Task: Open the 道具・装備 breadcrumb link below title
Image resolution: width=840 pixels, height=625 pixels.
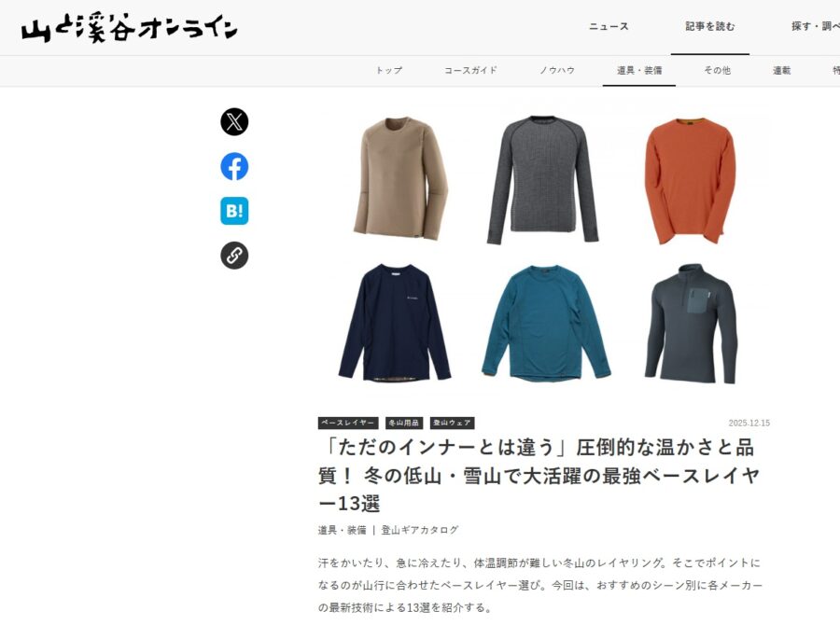Action: pos(342,530)
